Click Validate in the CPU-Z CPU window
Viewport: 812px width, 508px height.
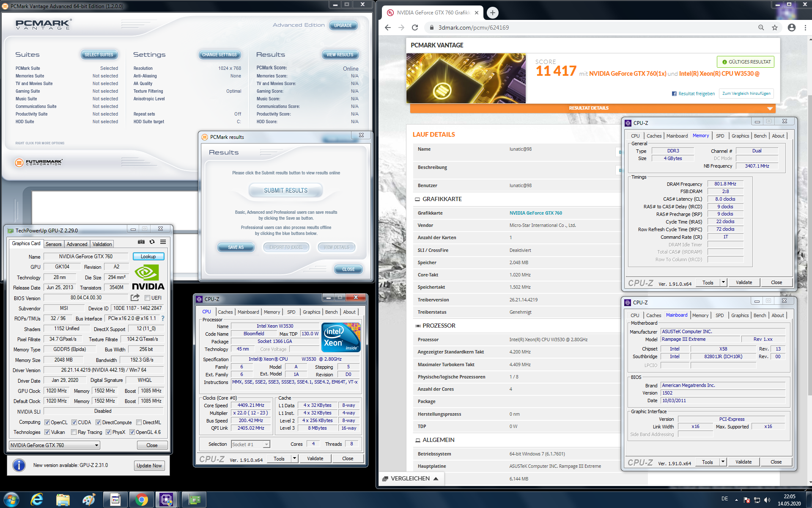tap(315, 458)
